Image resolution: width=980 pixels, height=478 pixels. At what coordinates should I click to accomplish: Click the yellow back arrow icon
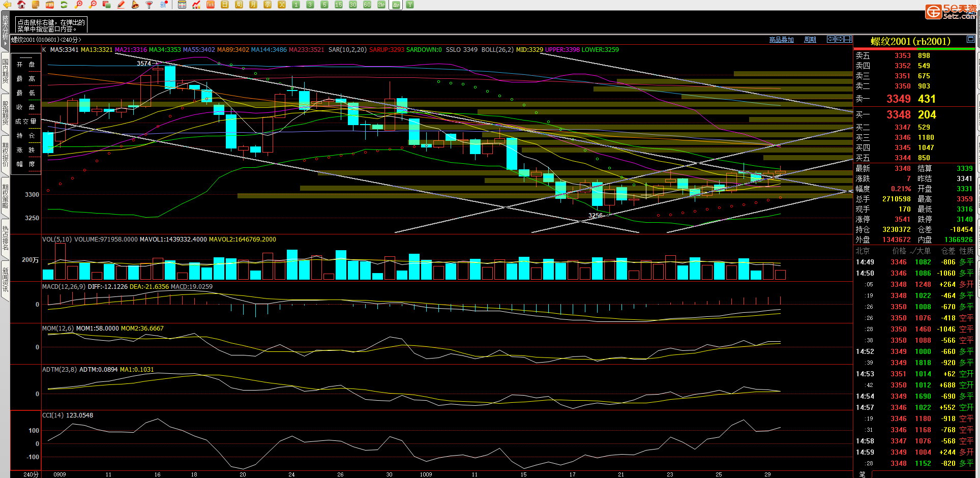tap(7, 5)
